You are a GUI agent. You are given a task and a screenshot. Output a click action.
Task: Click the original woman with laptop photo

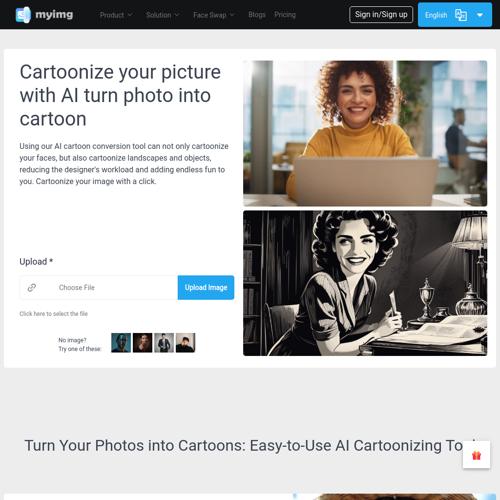(365, 133)
